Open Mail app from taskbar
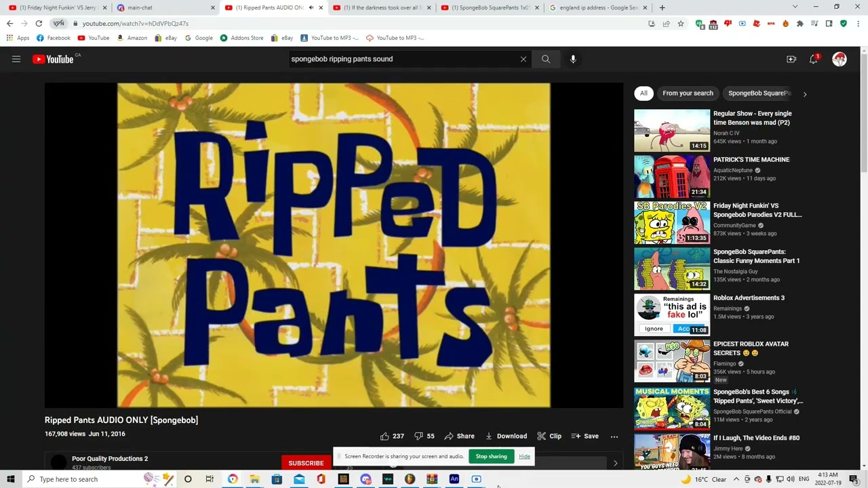 pyautogui.click(x=299, y=479)
